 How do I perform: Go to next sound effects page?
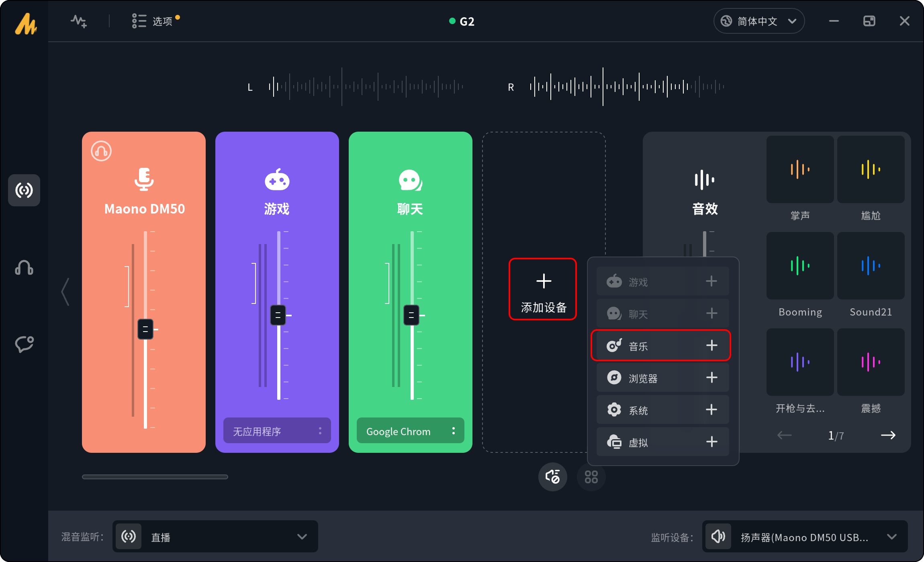888,435
